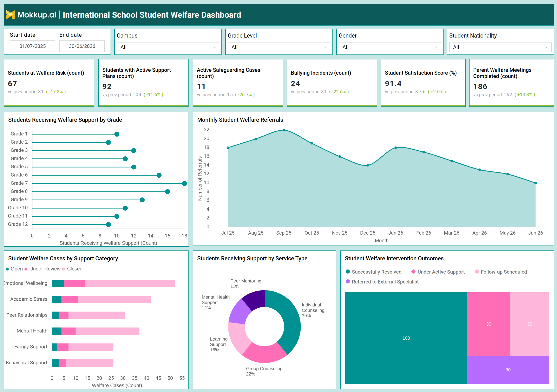The height and width of the screenshot is (392, 557).
Task: Click the Mokkup.ai logo icon
Action: [11, 15]
